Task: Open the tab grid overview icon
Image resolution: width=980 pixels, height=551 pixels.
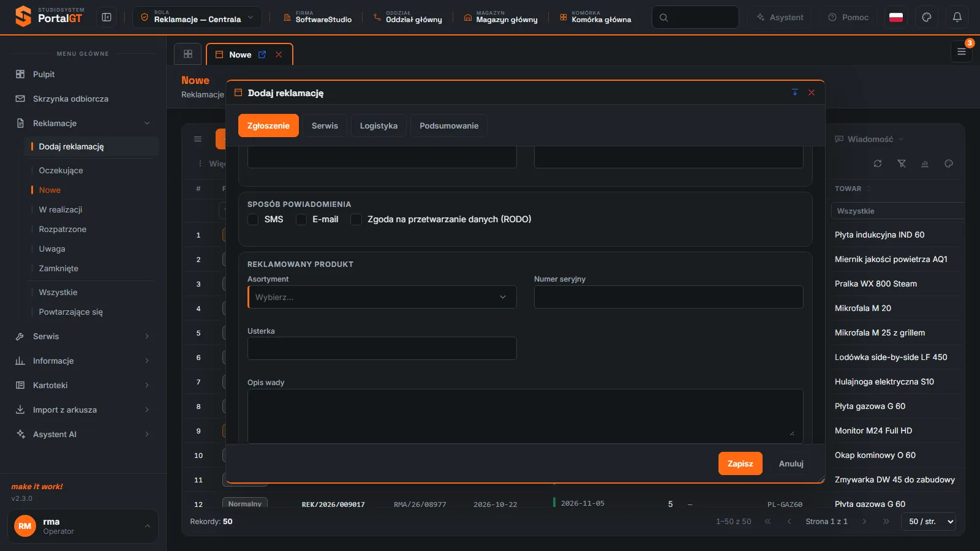Action: [188, 54]
